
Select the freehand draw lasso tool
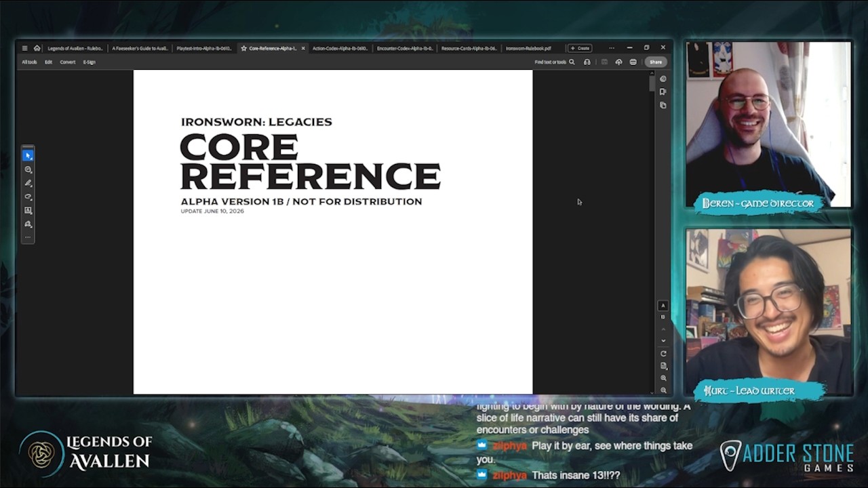[28, 197]
